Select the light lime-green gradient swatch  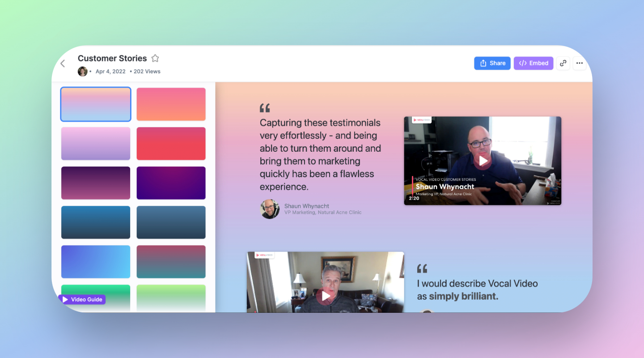[171, 298]
